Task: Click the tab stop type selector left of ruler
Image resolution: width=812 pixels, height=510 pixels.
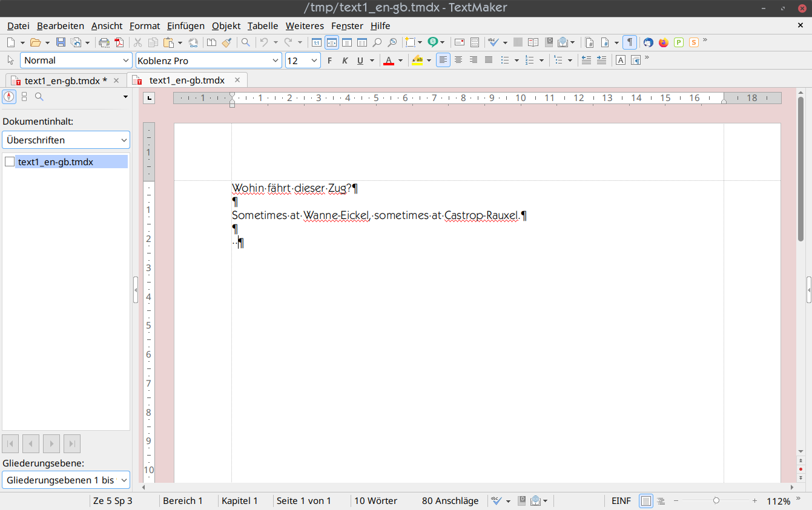Action: pos(150,98)
